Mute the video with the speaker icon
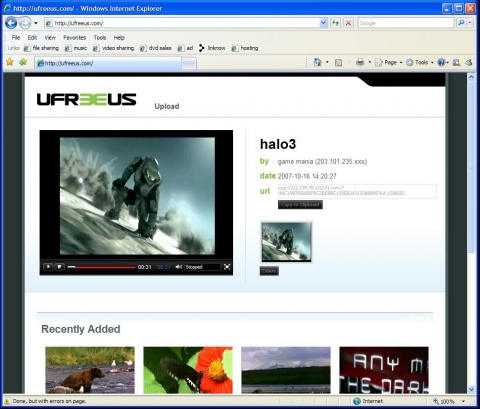The image size is (480, 409). [x=178, y=267]
